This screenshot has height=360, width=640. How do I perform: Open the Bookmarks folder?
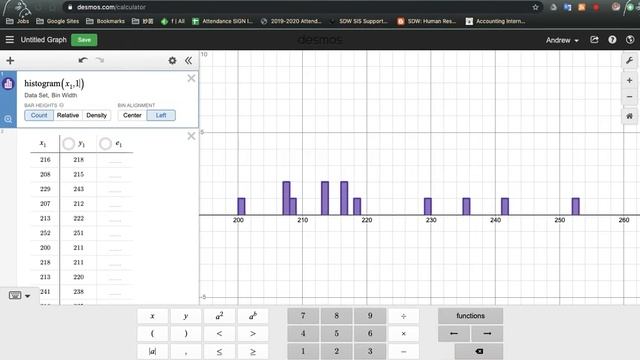pos(106,21)
